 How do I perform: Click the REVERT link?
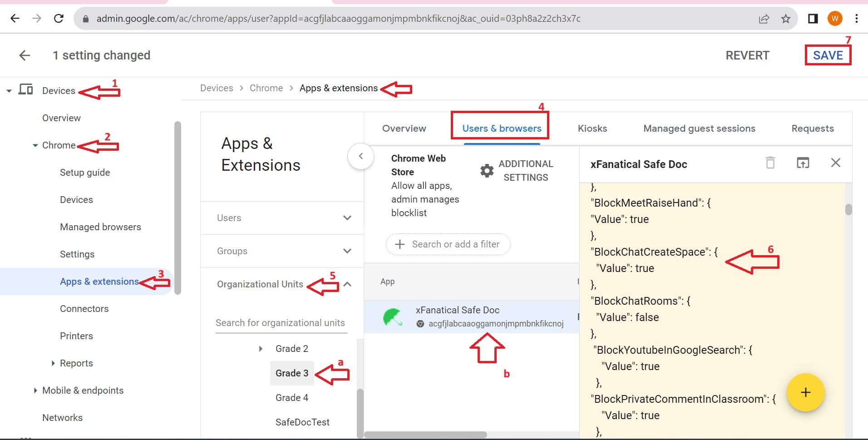[x=747, y=55]
